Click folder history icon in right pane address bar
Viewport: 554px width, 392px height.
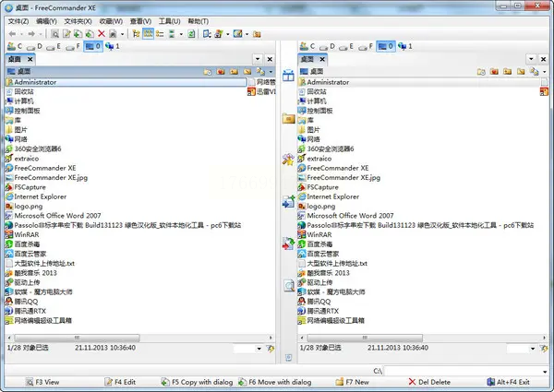tap(481, 72)
